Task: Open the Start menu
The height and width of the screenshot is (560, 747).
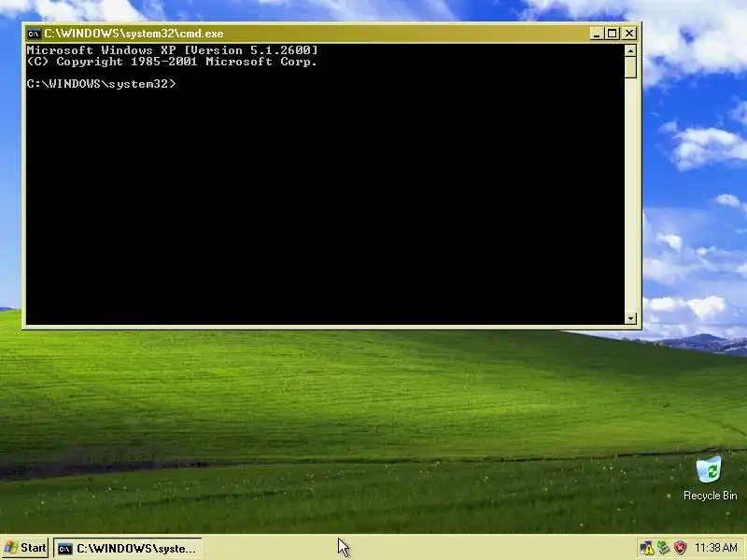Action: pyautogui.click(x=25, y=548)
